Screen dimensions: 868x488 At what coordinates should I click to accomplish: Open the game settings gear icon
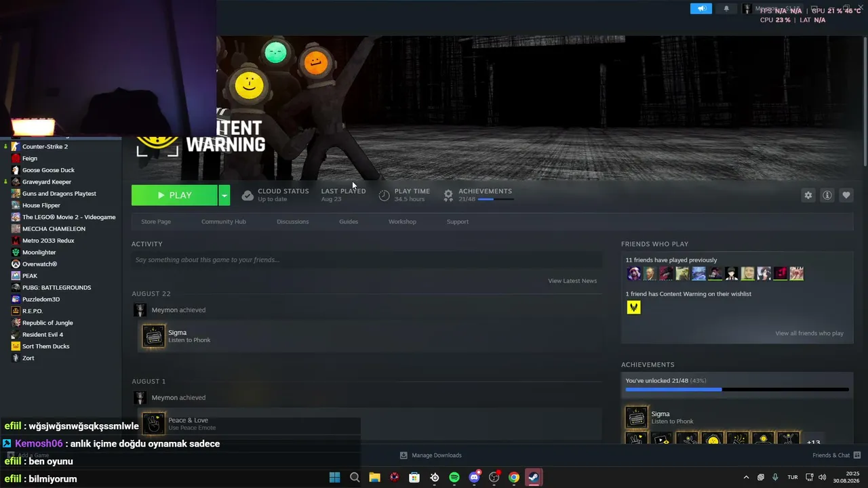pos(808,195)
